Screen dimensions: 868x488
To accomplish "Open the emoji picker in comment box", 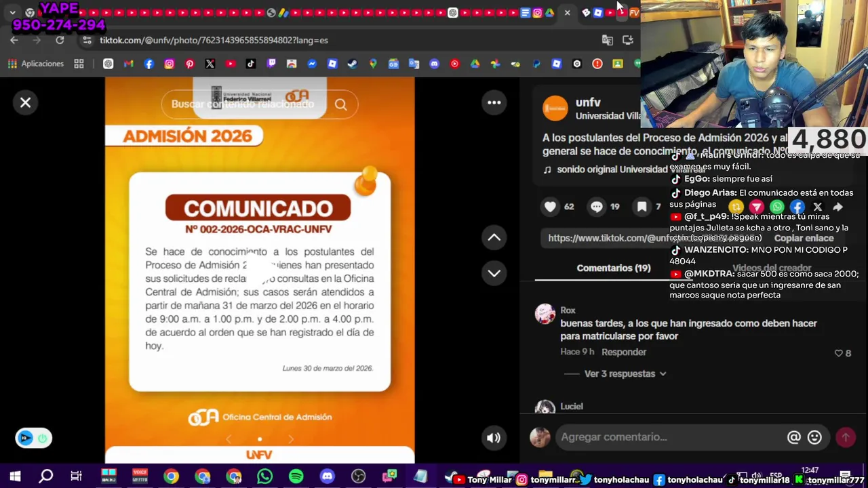I will click(814, 438).
